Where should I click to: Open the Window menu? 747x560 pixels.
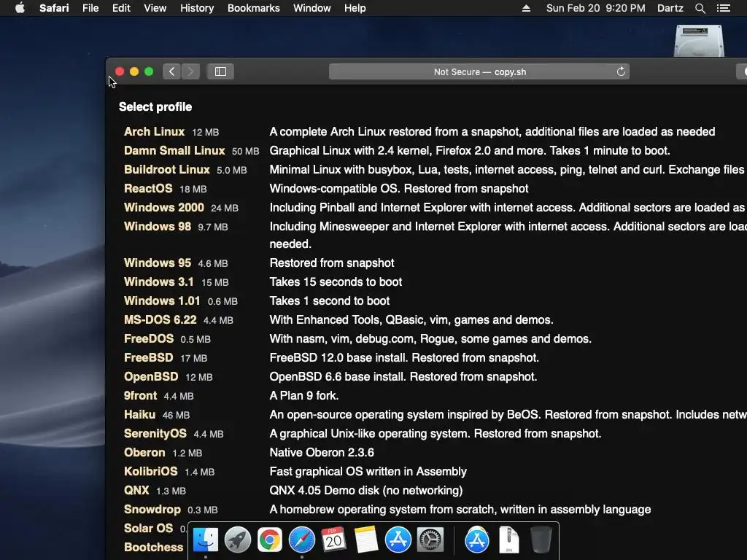coord(312,8)
